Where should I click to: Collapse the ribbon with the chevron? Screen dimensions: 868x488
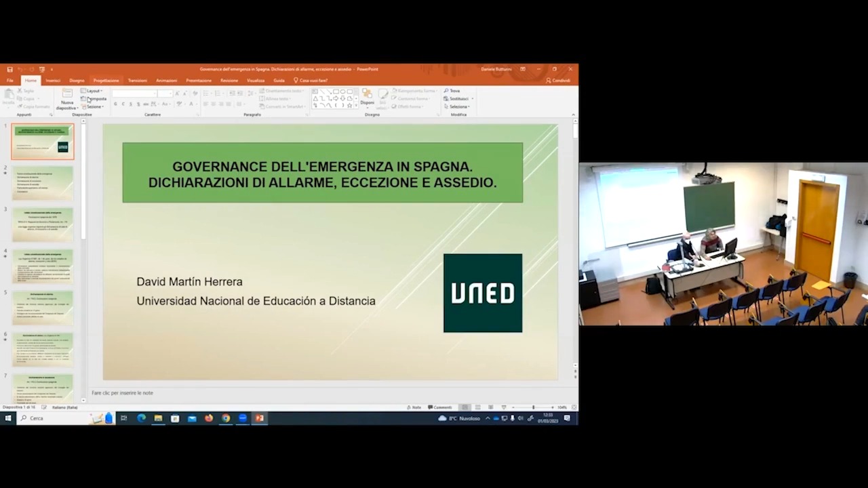point(573,115)
